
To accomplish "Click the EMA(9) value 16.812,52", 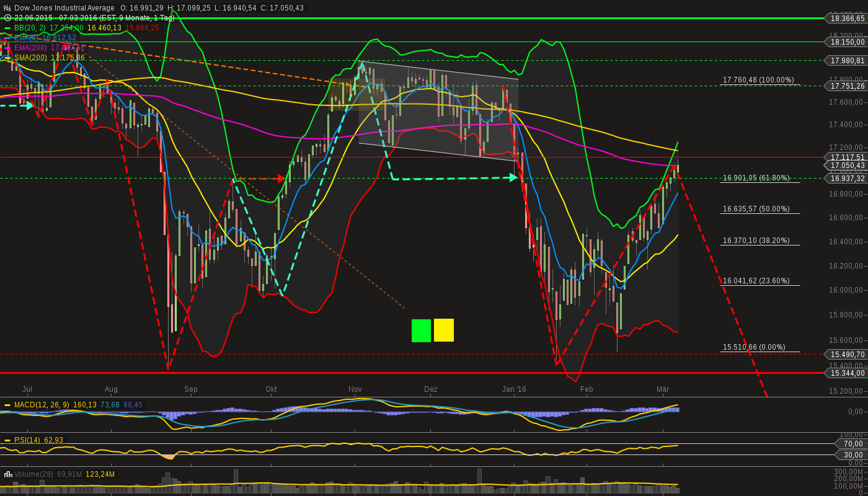I will coord(60,38).
